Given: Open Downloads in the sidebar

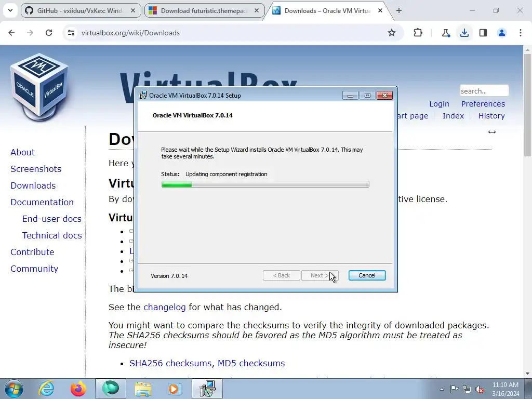Looking at the screenshot, I should click(33, 185).
